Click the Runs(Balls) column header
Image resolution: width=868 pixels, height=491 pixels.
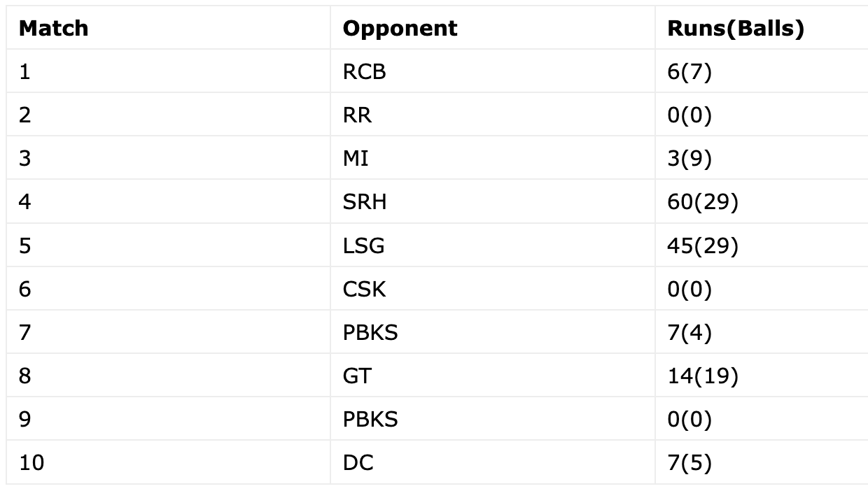click(x=762, y=28)
